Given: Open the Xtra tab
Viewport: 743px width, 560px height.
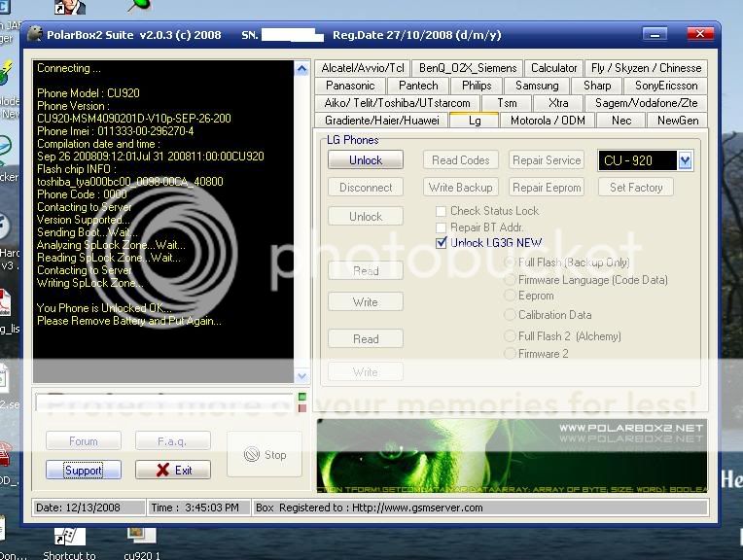Looking at the screenshot, I should tap(557, 103).
